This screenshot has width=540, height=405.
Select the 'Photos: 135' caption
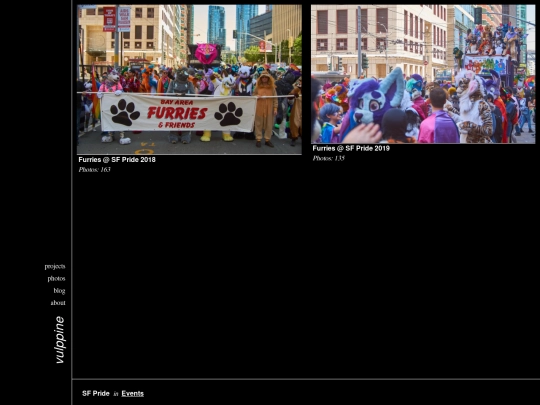point(329,158)
